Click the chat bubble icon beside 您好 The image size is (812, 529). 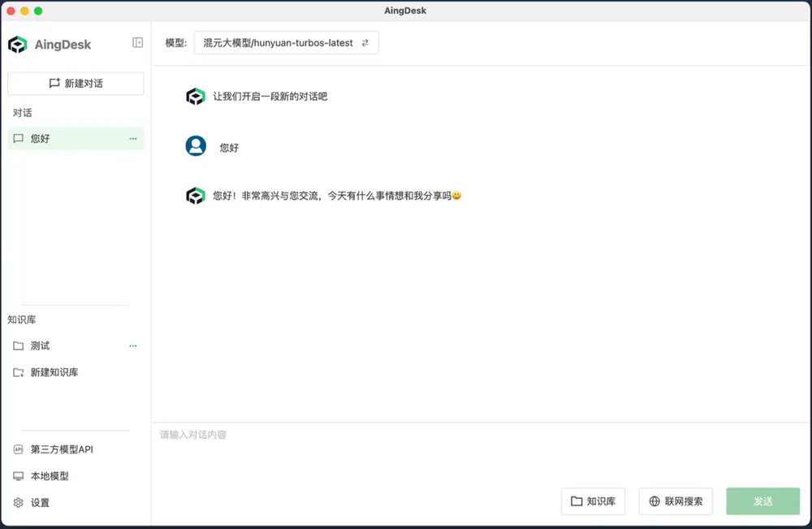tap(19, 139)
